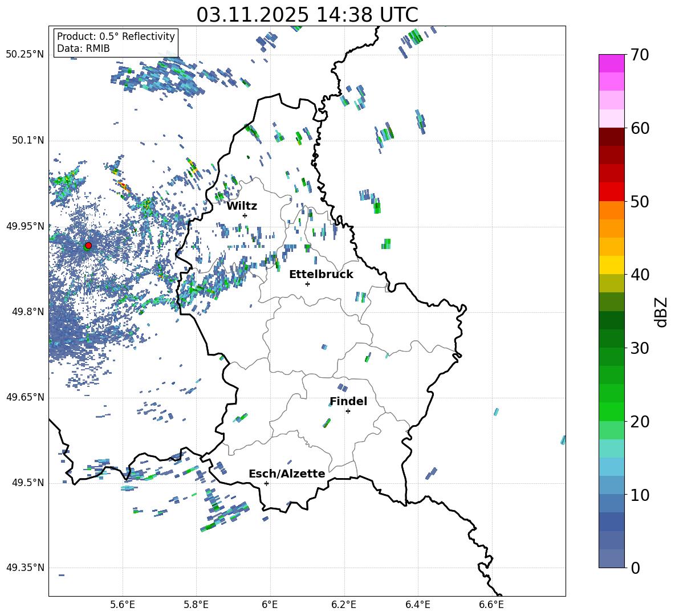Image resolution: width=675 pixels, height=616 pixels.
Task: Click the dBZ colorbar axis label
Action: click(x=661, y=312)
